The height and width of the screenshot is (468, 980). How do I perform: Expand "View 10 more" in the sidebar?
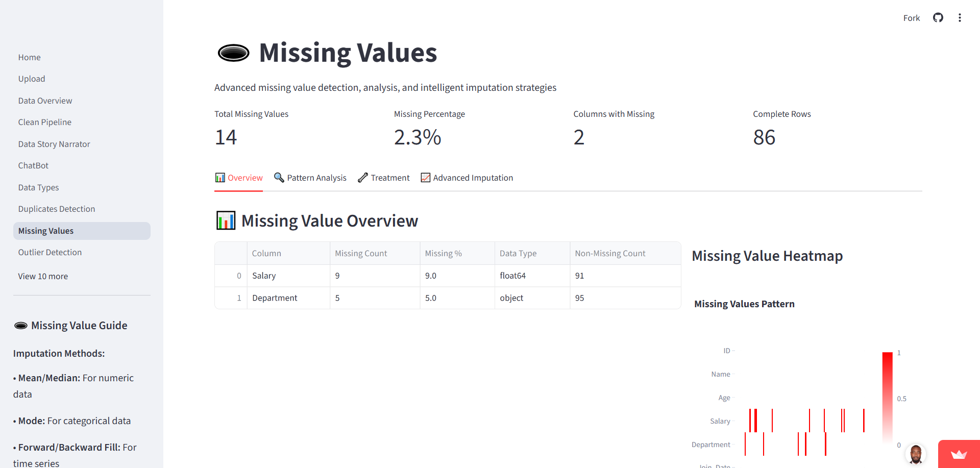coord(43,276)
